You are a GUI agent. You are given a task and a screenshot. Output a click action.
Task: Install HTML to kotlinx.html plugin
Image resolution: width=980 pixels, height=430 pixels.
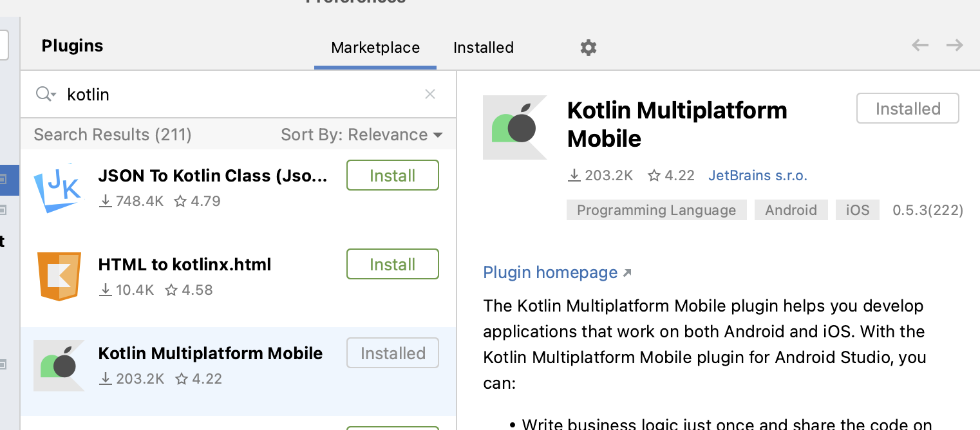(393, 264)
